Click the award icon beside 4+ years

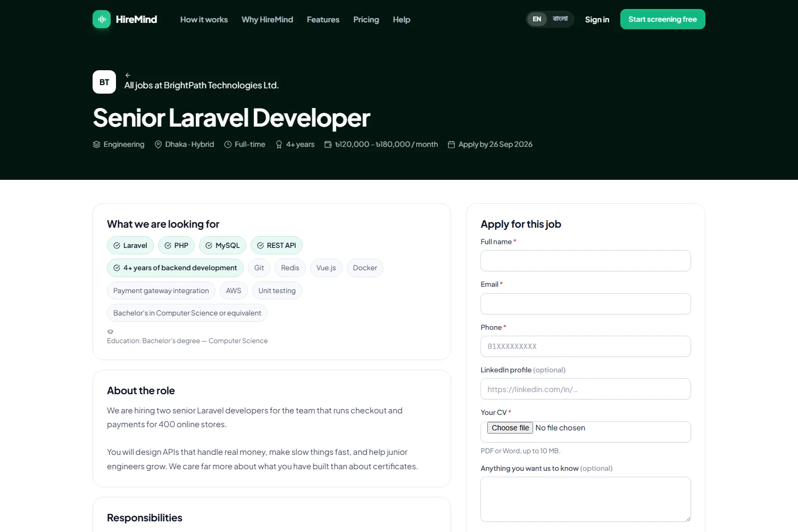pos(279,145)
